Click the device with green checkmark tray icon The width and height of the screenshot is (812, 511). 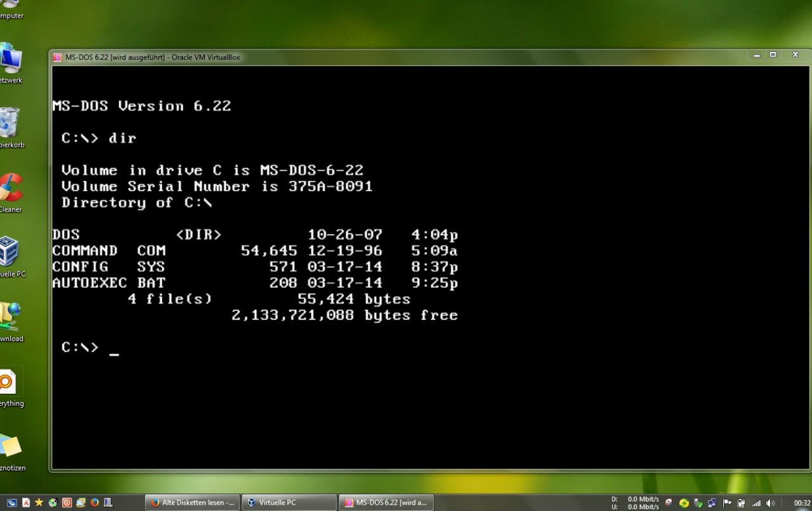point(698,503)
